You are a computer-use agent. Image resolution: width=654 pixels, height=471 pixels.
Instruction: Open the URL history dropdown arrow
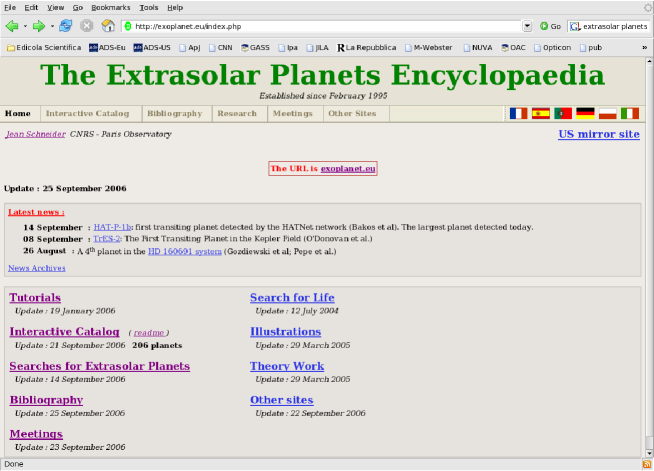(527, 26)
